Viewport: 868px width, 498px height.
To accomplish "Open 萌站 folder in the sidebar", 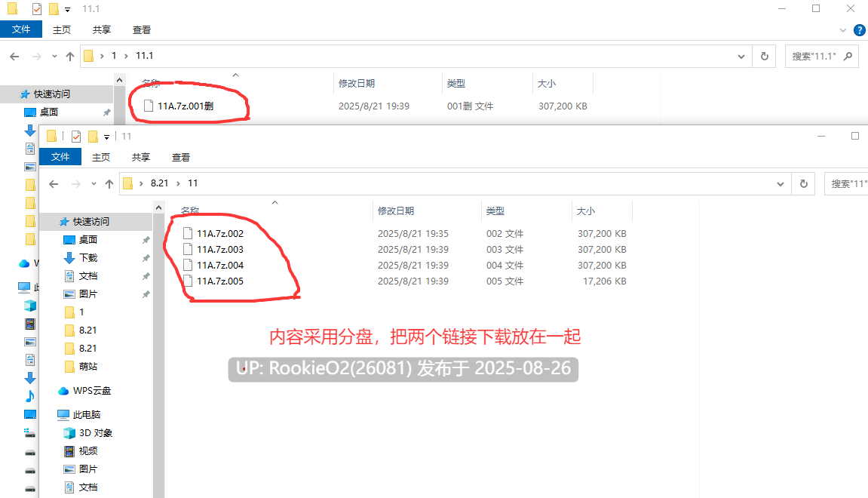I will coord(88,366).
